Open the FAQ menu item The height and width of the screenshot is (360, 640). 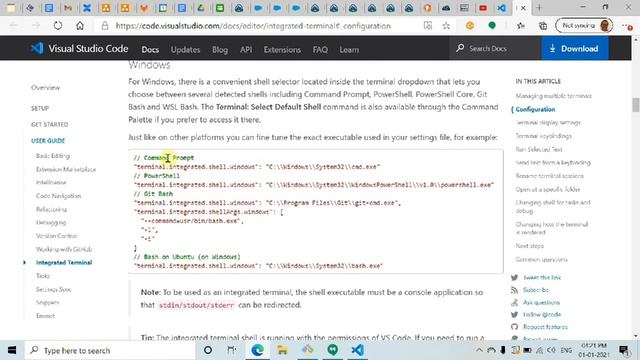point(320,49)
